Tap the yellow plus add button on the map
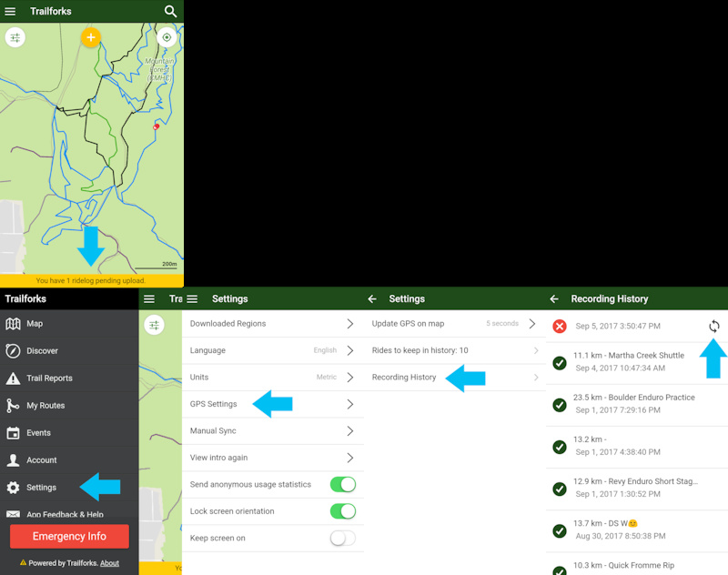 (90, 37)
